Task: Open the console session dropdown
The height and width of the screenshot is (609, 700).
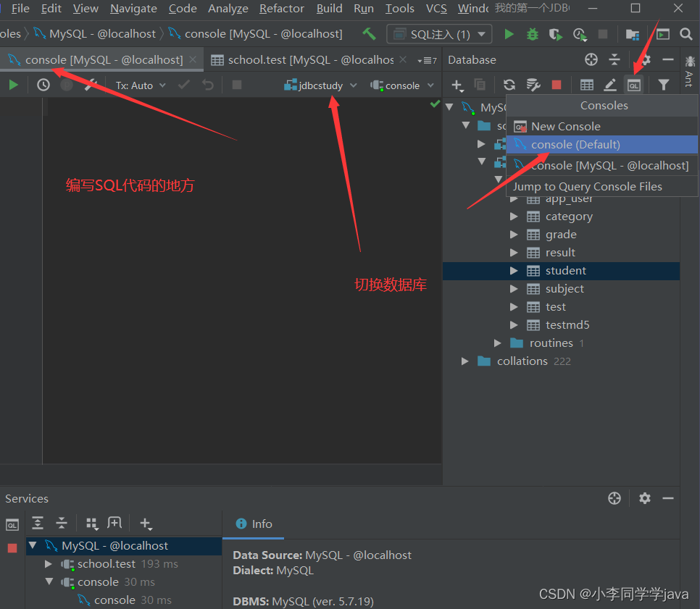Action: [402, 85]
